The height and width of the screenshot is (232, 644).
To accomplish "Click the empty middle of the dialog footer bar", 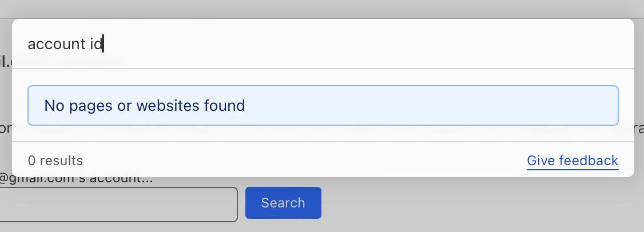I will tap(303, 161).
